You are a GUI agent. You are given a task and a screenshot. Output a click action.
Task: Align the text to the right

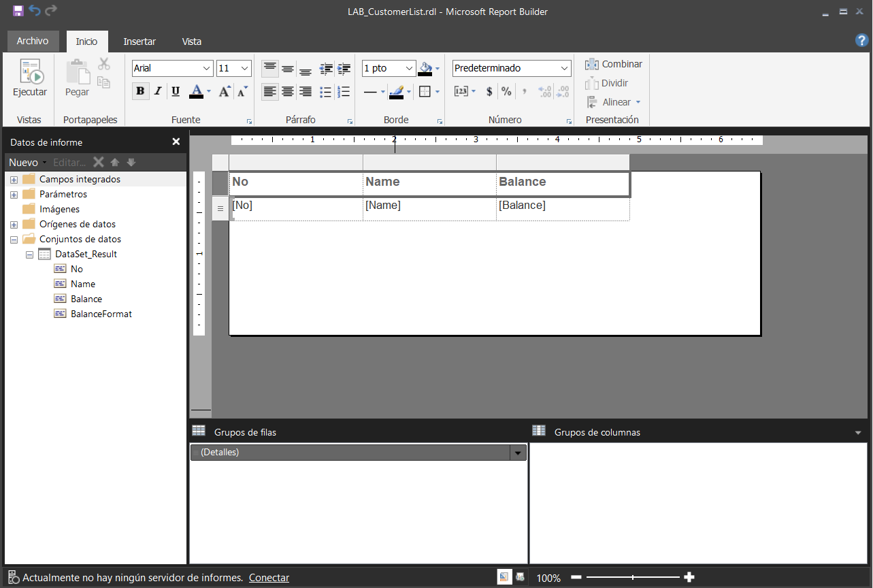point(306,91)
